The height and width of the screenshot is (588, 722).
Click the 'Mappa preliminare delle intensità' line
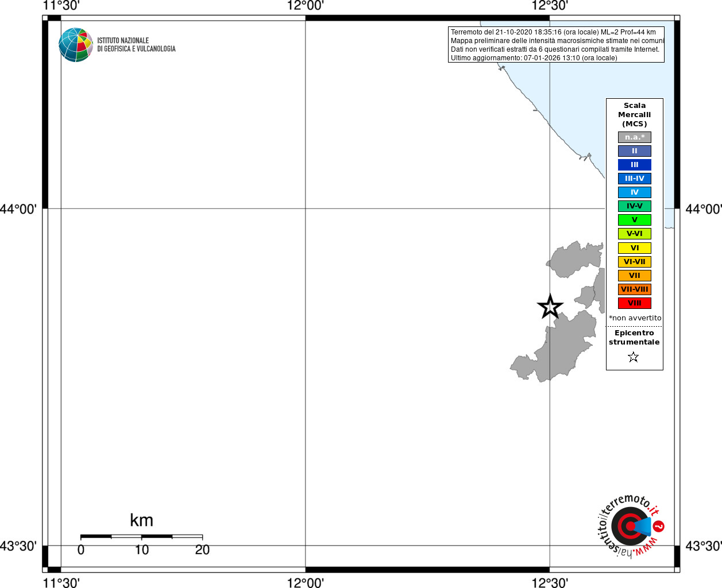click(x=557, y=41)
